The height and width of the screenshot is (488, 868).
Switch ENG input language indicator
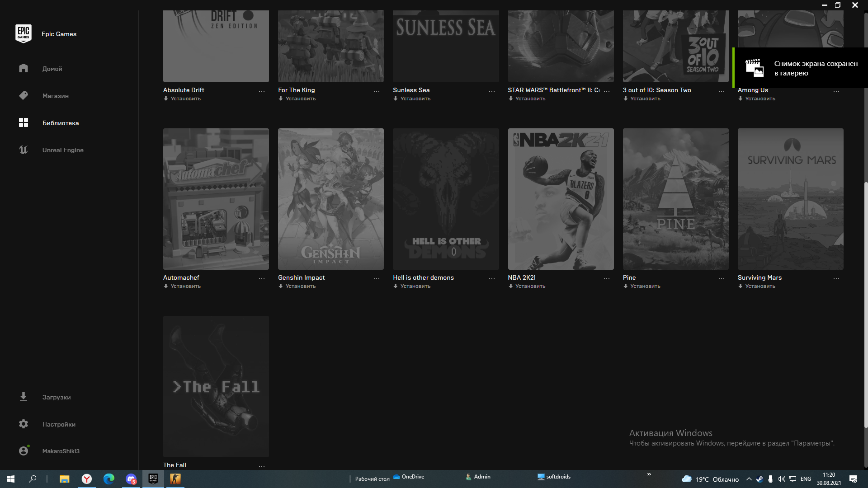tap(806, 479)
